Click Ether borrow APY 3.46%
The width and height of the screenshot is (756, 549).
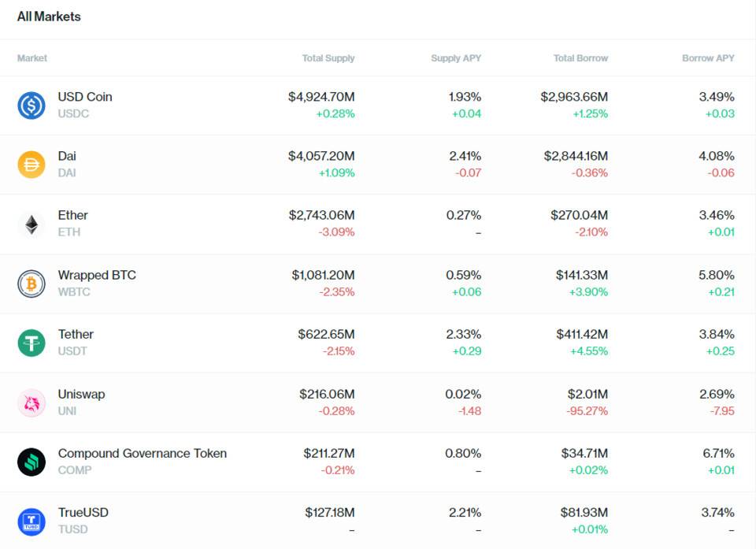tap(717, 215)
